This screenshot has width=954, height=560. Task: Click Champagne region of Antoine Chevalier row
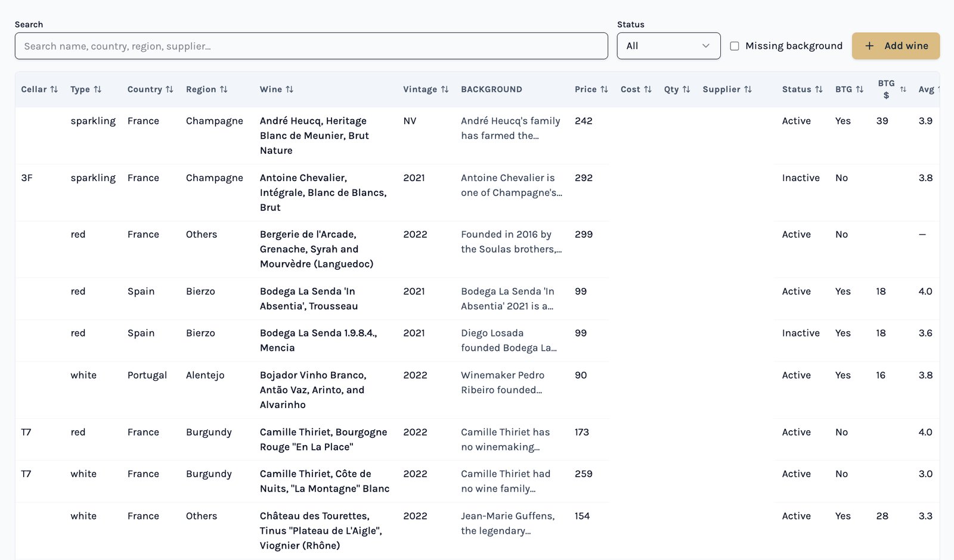tap(215, 178)
